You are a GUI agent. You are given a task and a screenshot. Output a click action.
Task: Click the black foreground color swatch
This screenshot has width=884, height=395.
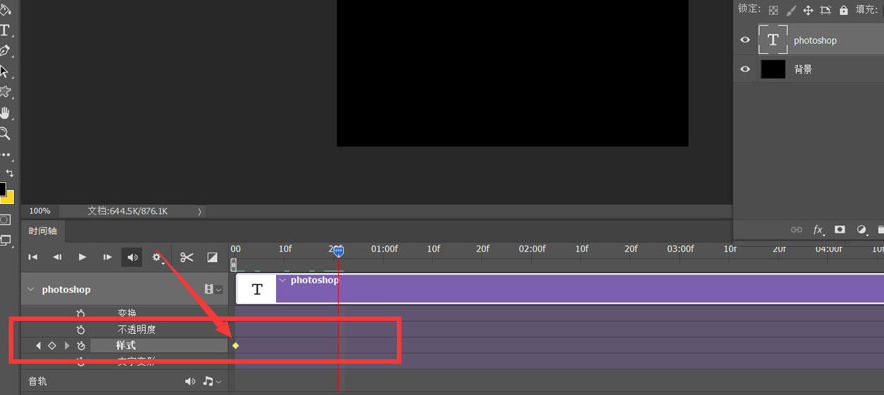[x=3, y=188]
